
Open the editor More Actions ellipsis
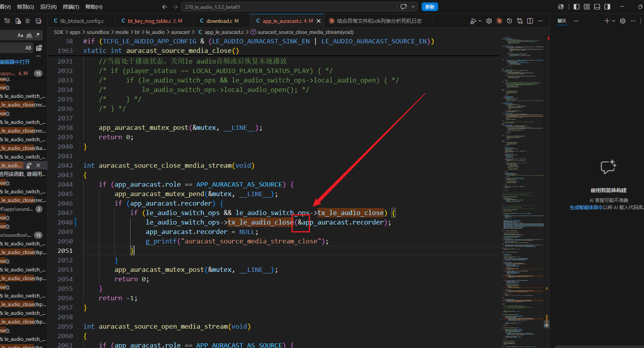coord(540,21)
